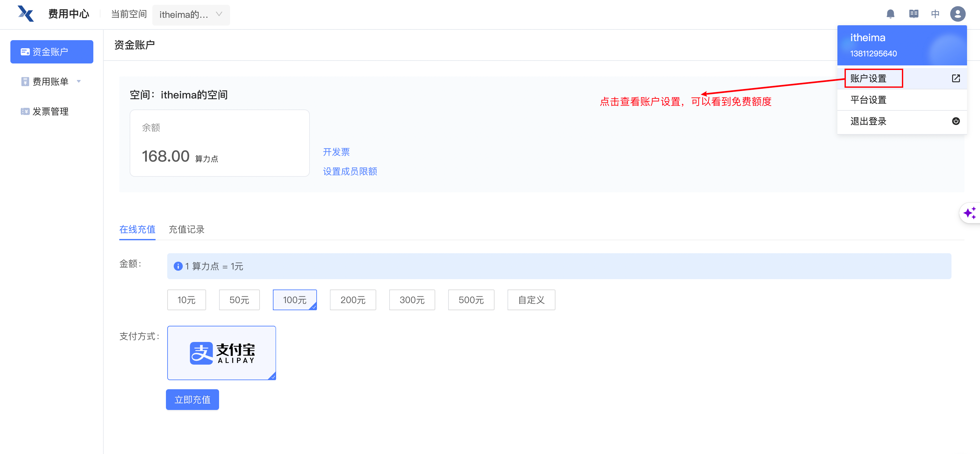Image resolution: width=980 pixels, height=454 pixels.
Task: Click the user avatar icon
Action: (x=958, y=14)
